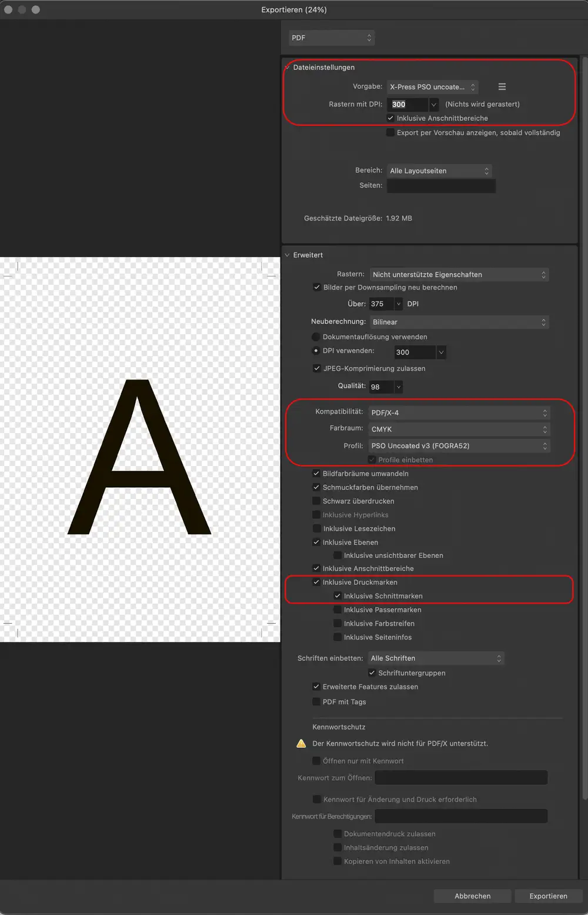Image resolution: width=588 pixels, height=915 pixels.
Task: Enable Inklusive Farbstreifen checkbox
Action: click(338, 624)
